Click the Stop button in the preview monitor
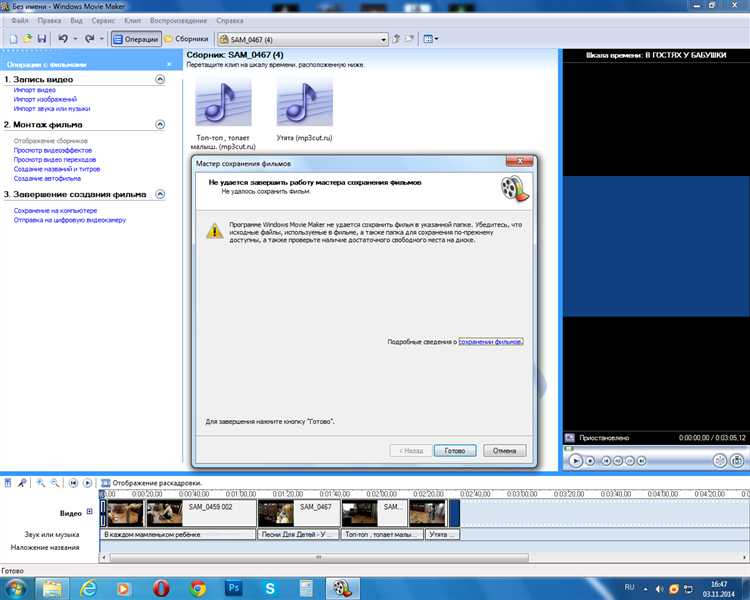This screenshot has height=600, width=750. (x=591, y=461)
